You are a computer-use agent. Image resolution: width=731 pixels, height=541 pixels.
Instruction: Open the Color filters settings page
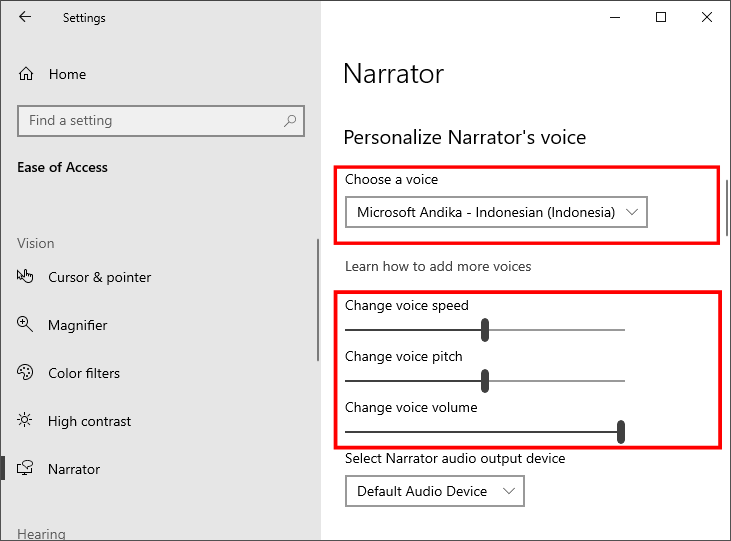tap(84, 373)
